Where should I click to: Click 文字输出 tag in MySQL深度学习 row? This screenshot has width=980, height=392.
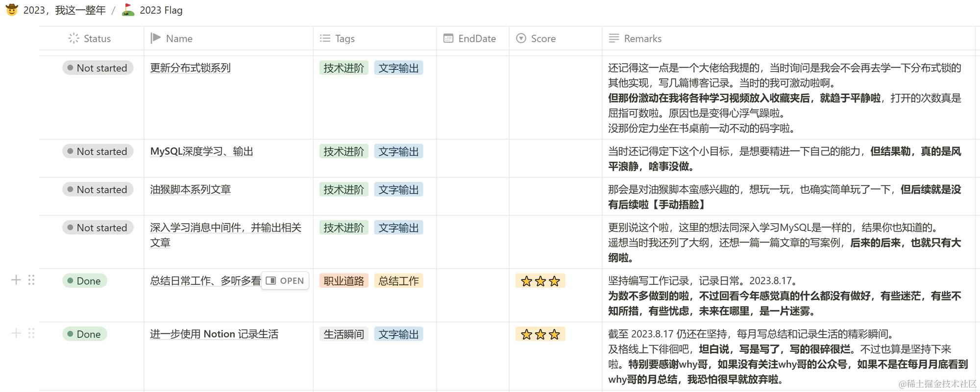click(398, 151)
